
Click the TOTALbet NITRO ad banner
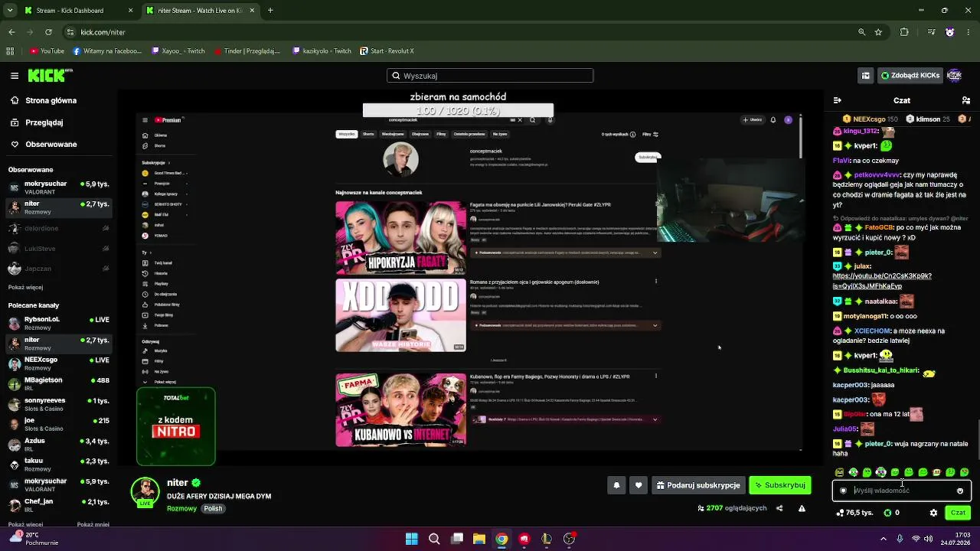[176, 426]
